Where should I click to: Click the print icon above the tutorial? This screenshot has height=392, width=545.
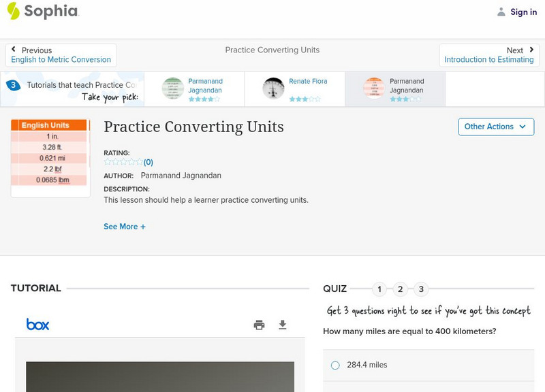tap(259, 325)
